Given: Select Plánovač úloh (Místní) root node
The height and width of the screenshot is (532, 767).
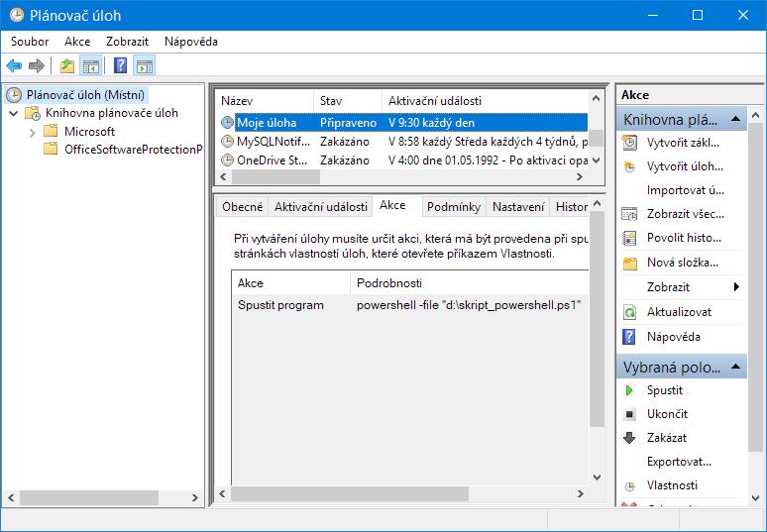Looking at the screenshot, I should pyautogui.click(x=85, y=95).
